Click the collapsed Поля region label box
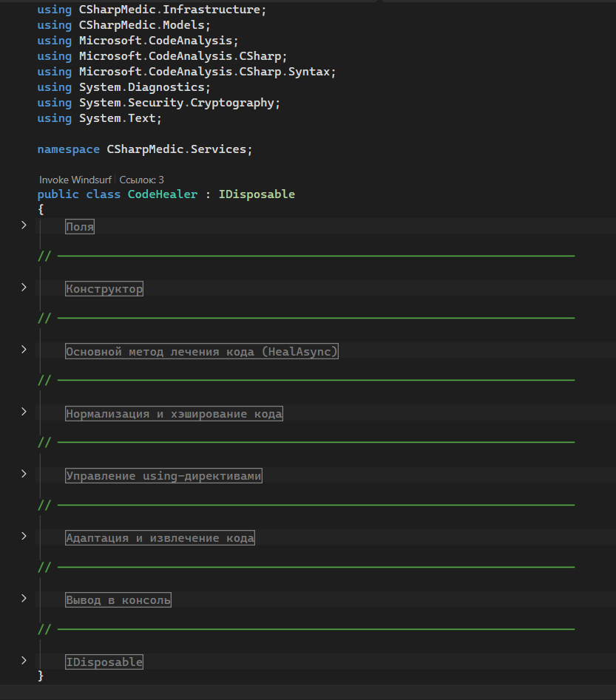The height and width of the screenshot is (700, 616). [x=80, y=227]
